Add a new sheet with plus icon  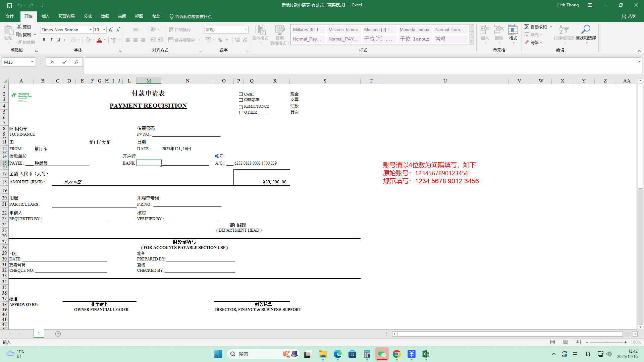[58, 334]
